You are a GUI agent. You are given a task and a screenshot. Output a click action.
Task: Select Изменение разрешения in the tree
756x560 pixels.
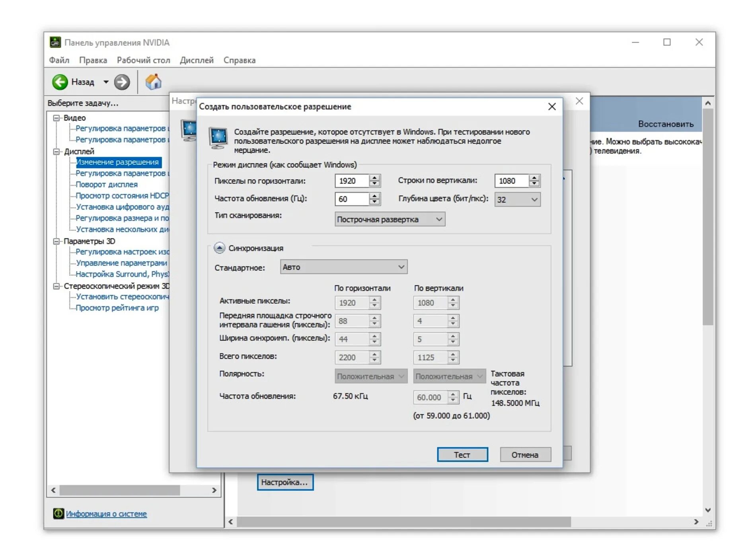point(118,162)
